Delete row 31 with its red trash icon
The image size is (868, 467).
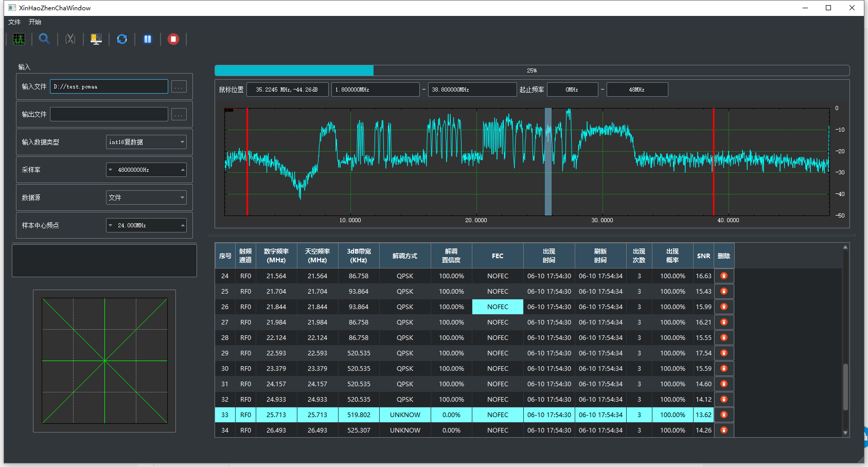point(724,384)
